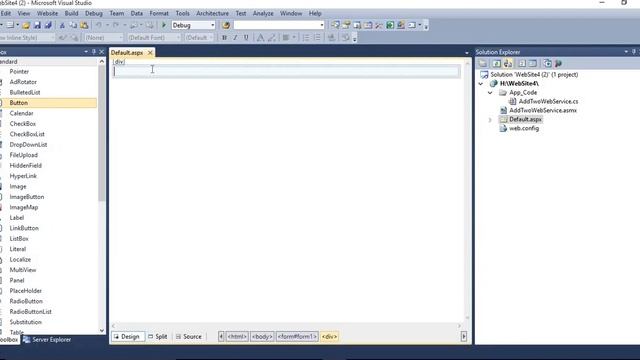640x360 pixels.
Task: Click the Save icon in the toolbar
Action: tap(37, 25)
